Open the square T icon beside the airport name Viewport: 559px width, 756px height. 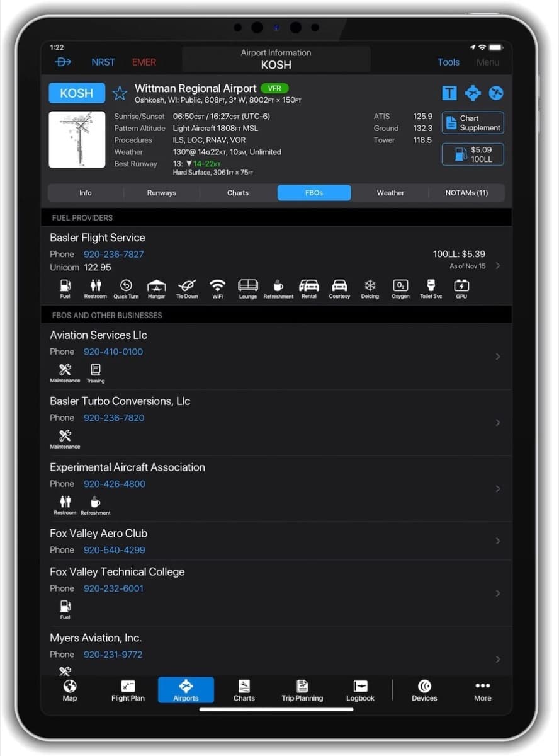(x=449, y=93)
